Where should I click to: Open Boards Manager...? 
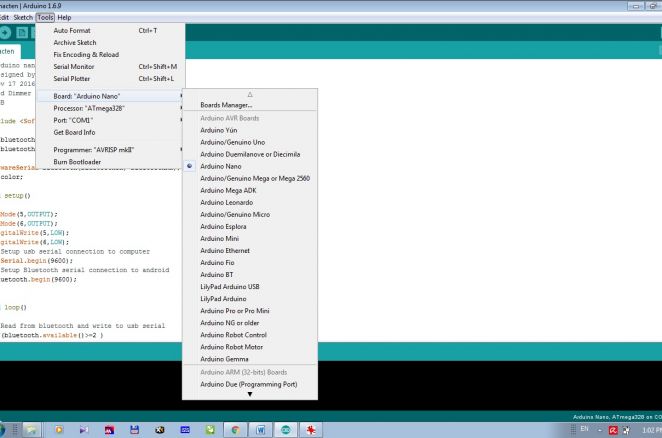pyautogui.click(x=226, y=105)
